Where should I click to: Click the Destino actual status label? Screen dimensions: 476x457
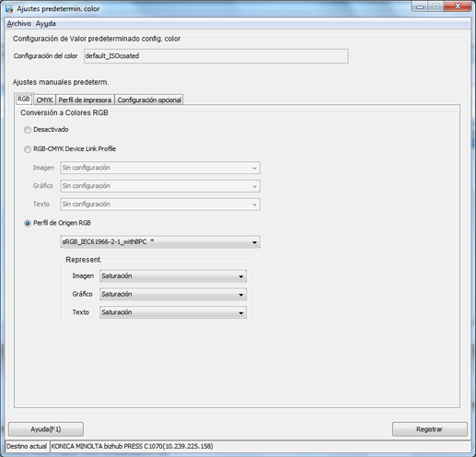[27, 446]
